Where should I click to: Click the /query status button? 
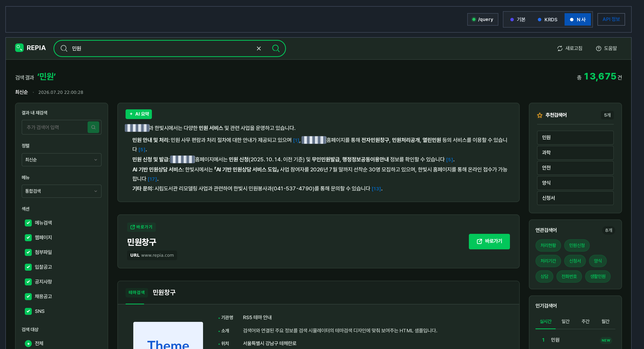click(482, 19)
